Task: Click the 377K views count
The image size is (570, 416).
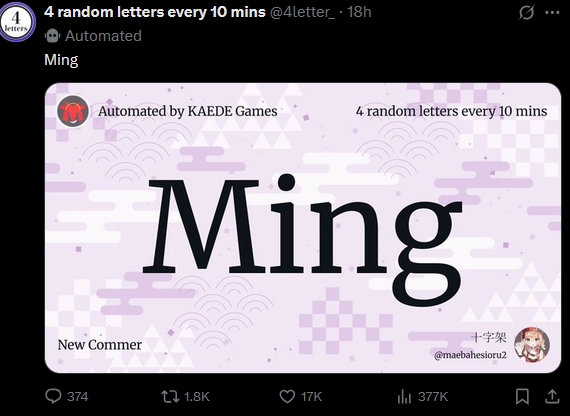Action: pos(433,396)
